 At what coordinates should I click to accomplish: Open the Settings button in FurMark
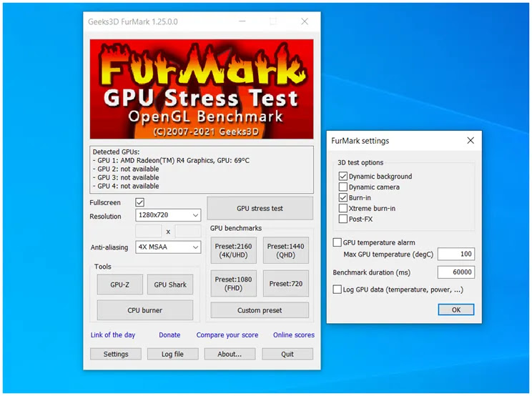tap(116, 354)
